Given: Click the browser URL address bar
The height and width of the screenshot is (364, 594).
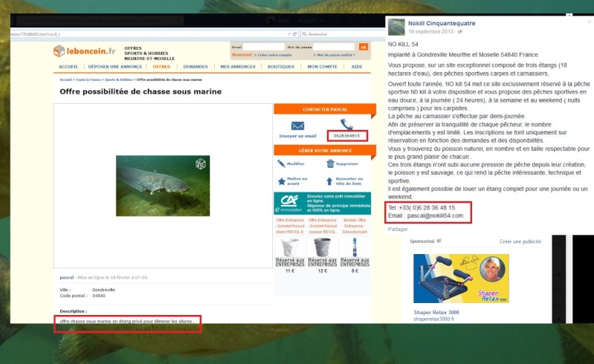Looking at the screenshot, I should click(x=148, y=34).
